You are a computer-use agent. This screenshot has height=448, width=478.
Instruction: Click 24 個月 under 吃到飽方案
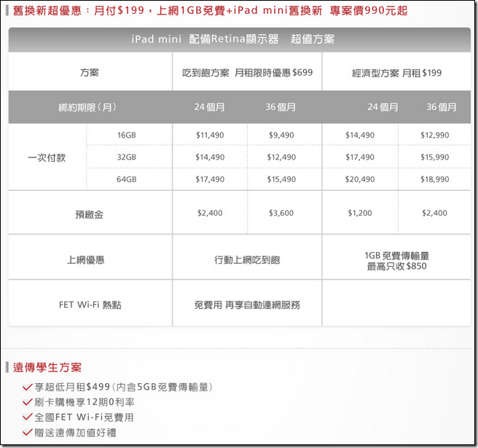click(x=209, y=107)
